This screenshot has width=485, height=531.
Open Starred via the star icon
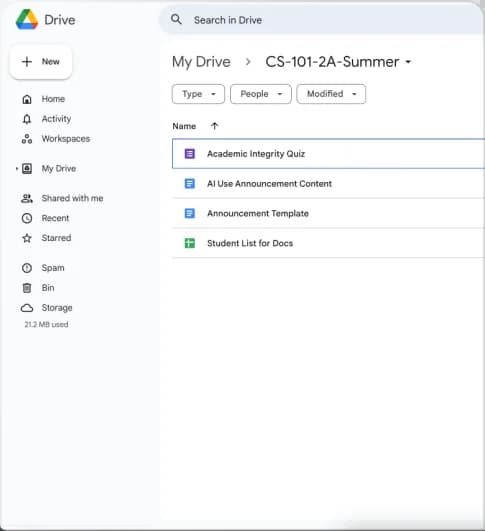pyautogui.click(x=27, y=238)
